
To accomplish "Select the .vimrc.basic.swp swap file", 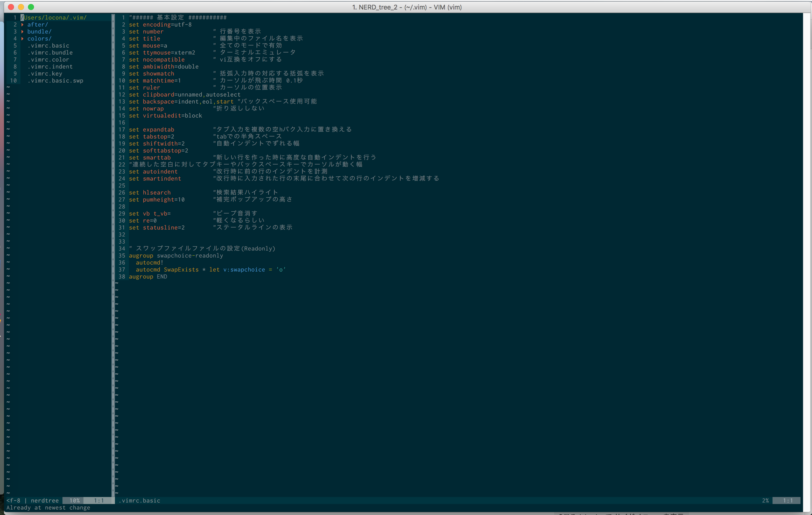I will [x=56, y=81].
